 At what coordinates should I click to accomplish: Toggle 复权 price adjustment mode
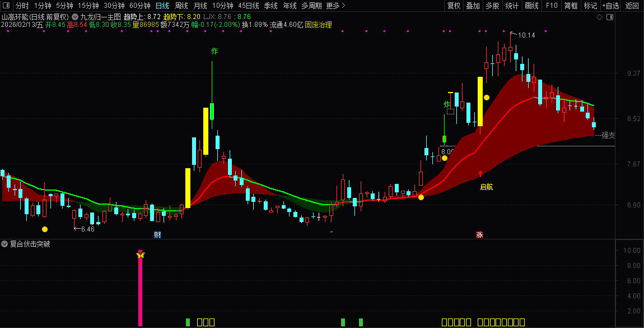pyautogui.click(x=454, y=6)
